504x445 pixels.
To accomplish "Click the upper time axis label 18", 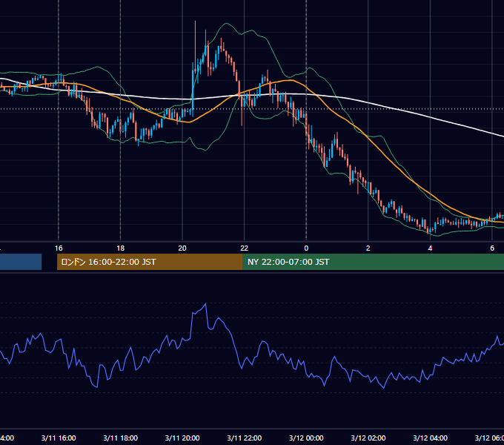I will (x=121, y=248).
